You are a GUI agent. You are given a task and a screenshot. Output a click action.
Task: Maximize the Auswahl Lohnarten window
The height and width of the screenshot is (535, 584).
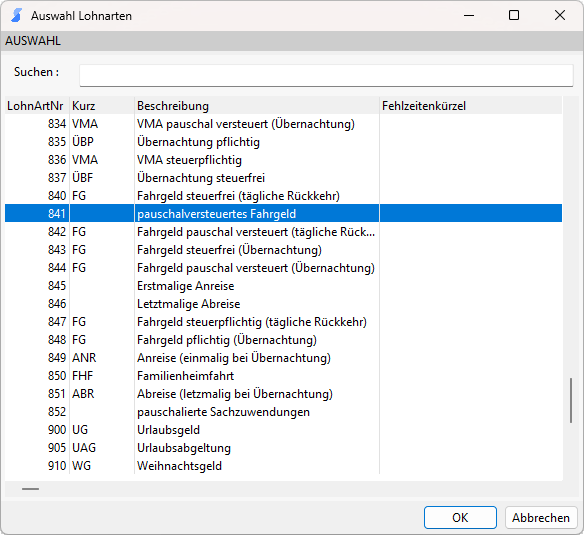[x=514, y=15]
